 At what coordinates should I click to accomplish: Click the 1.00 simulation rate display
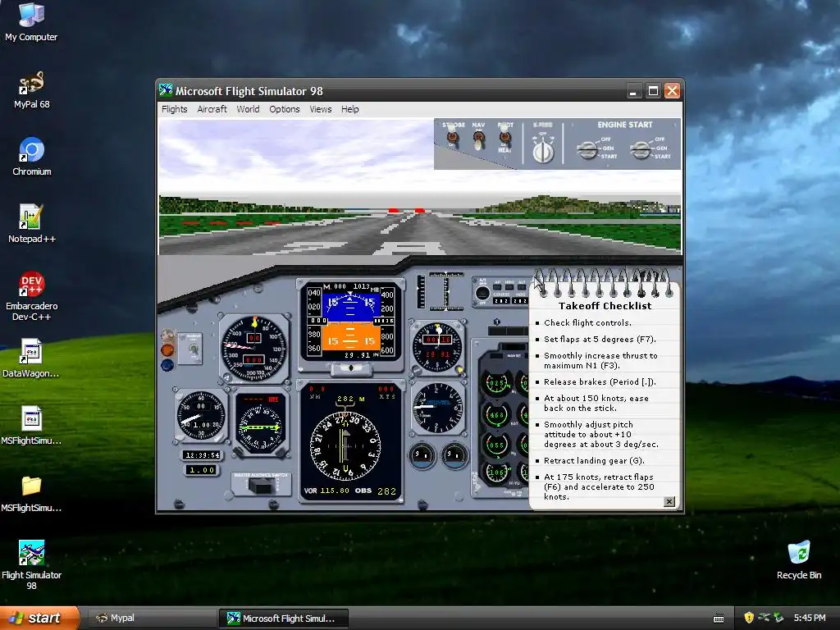point(202,470)
